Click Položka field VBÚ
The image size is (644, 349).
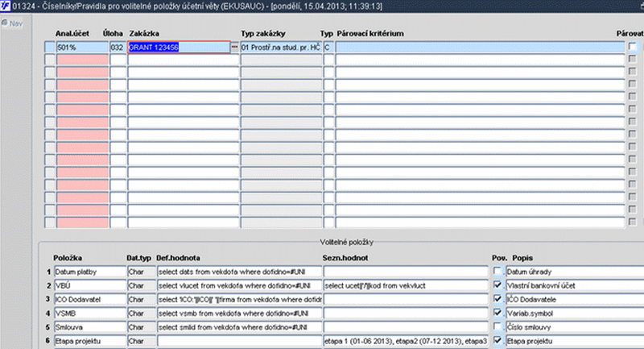[90, 285]
